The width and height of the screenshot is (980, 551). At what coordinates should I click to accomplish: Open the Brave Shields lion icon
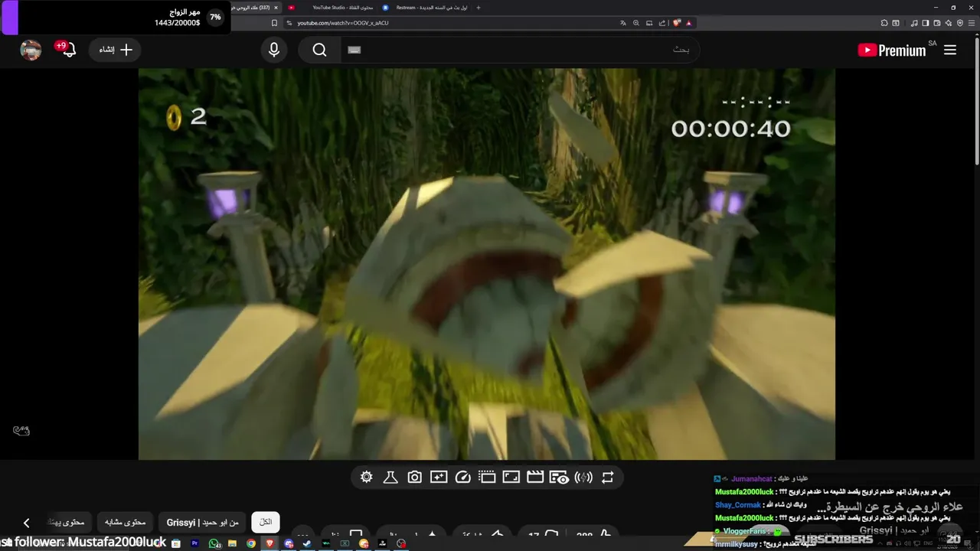point(677,23)
